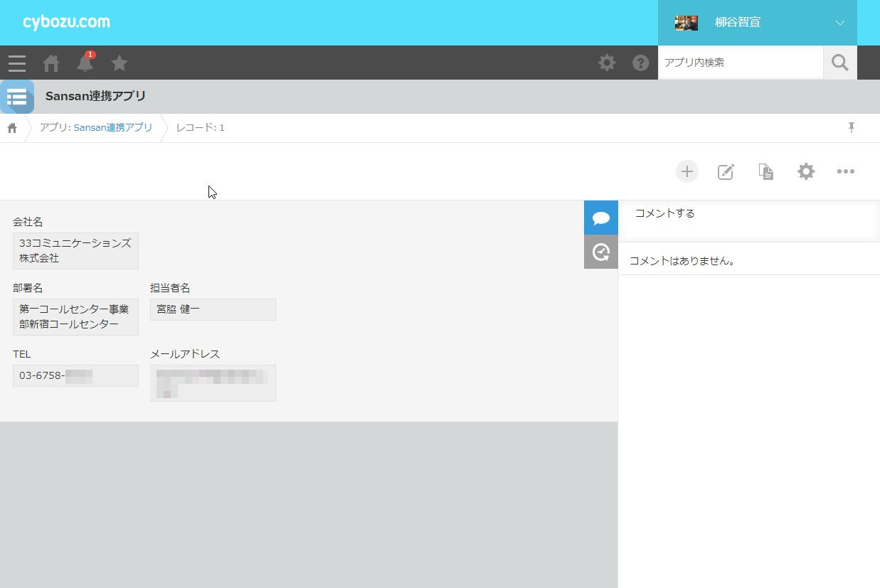Image resolution: width=880 pixels, height=588 pixels.
Task: Expand the 柳谷智宣 user dropdown
Action: coord(839,23)
